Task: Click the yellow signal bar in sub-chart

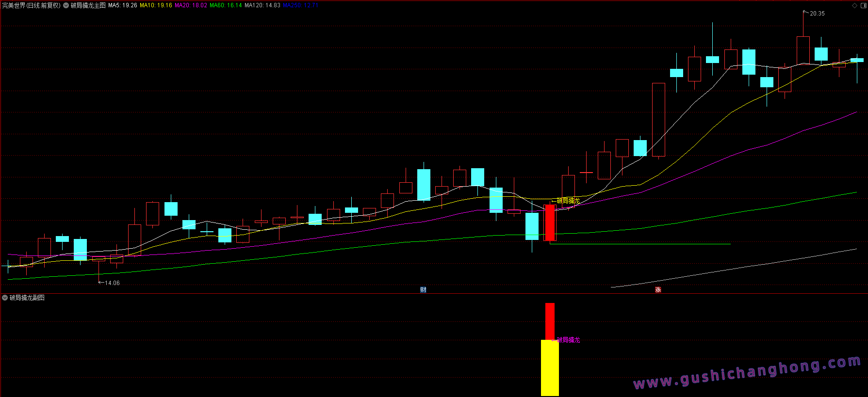Action: point(550,367)
